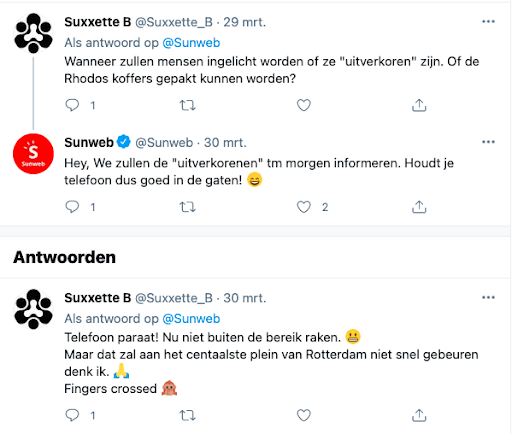Share the 'Fingers crossed' tweet

[419, 415]
